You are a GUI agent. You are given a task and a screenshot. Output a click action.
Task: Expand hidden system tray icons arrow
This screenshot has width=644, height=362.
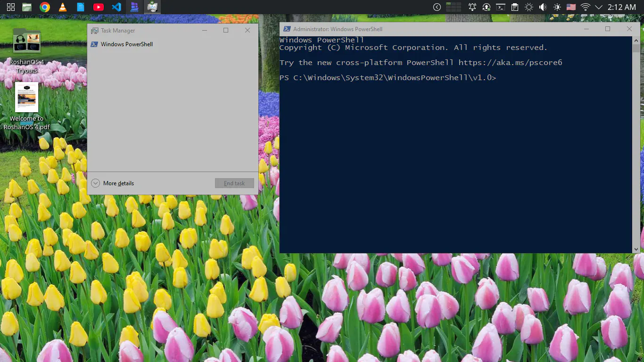(599, 7)
